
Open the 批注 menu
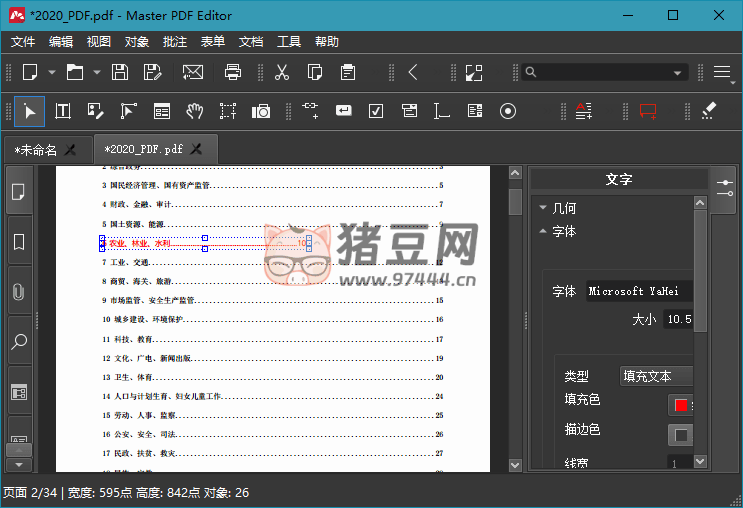tap(175, 42)
